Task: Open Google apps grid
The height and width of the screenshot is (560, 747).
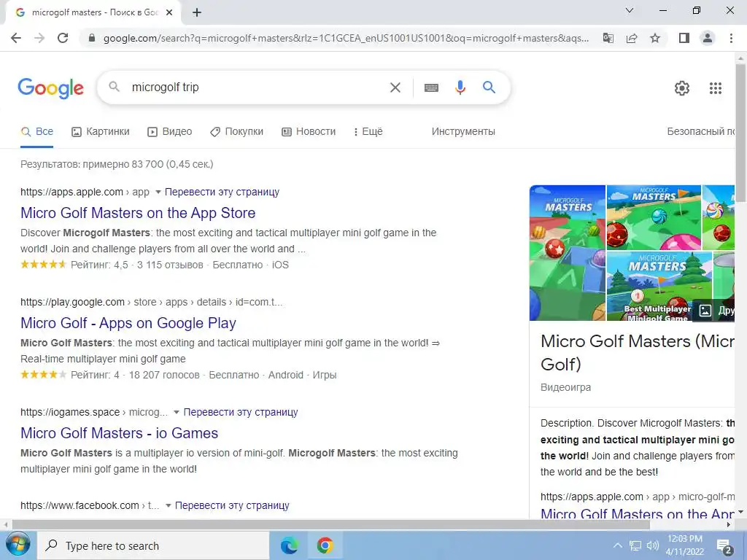Action: pos(716,88)
